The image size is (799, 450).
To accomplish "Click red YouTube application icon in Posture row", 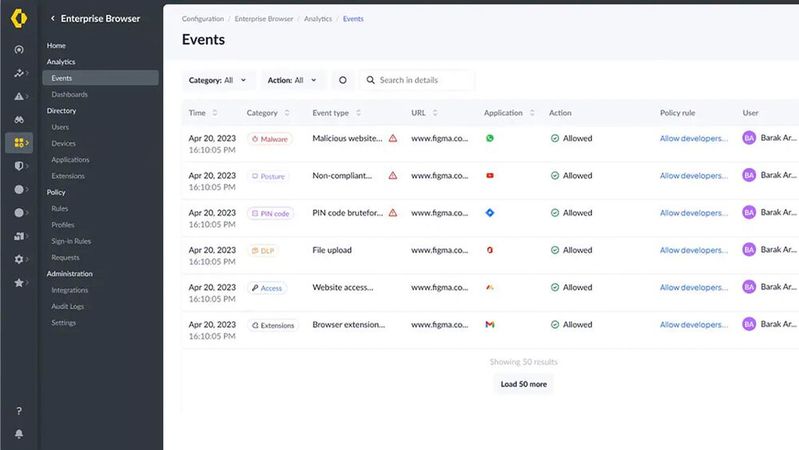I will point(490,175).
